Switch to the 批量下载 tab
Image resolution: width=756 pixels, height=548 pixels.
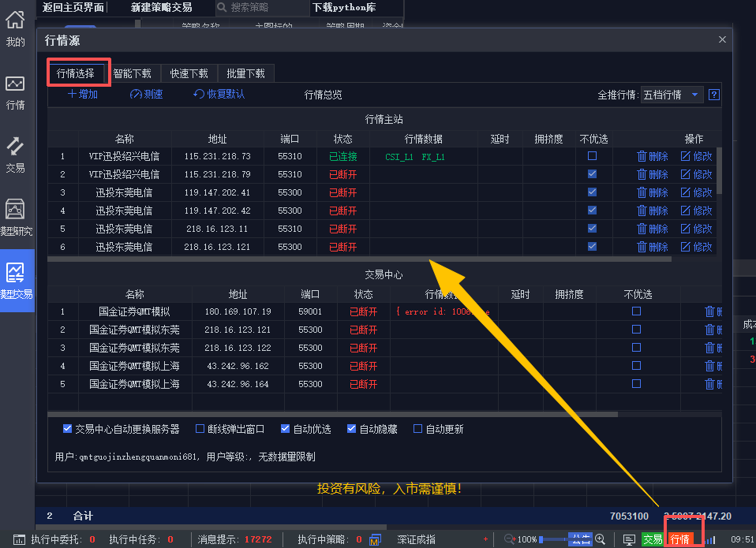245,73
